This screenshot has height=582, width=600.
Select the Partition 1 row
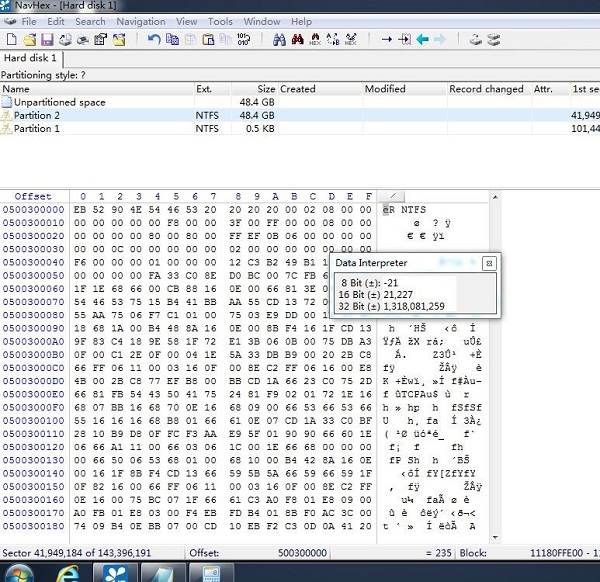point(300,129)
